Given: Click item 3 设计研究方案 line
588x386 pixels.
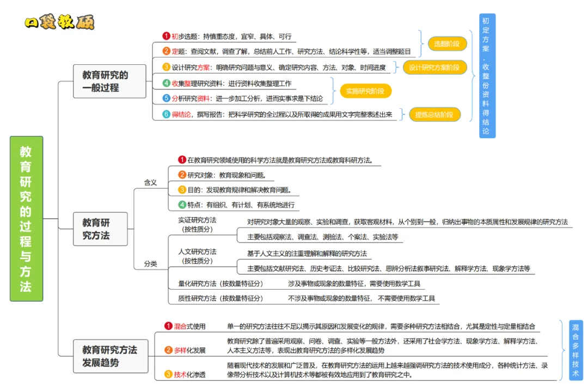Looking at the screenshot, I should [x=274, y=68].
